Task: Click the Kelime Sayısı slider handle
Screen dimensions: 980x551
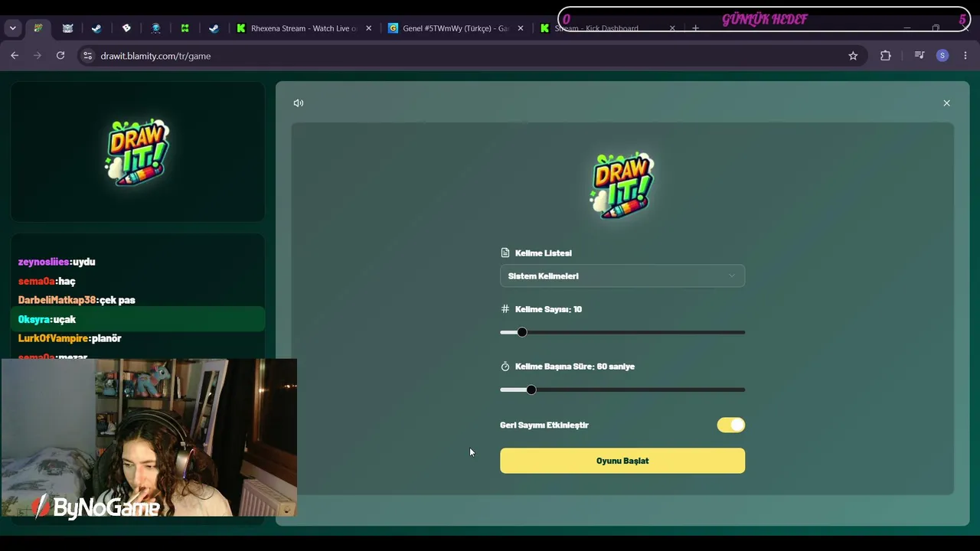Action: coord(522,332)
